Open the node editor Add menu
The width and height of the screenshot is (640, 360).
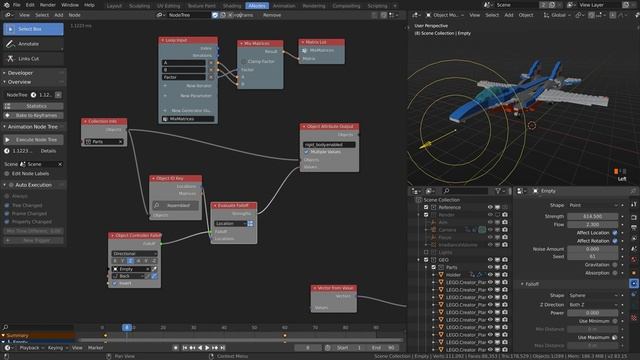click(59, 15)
